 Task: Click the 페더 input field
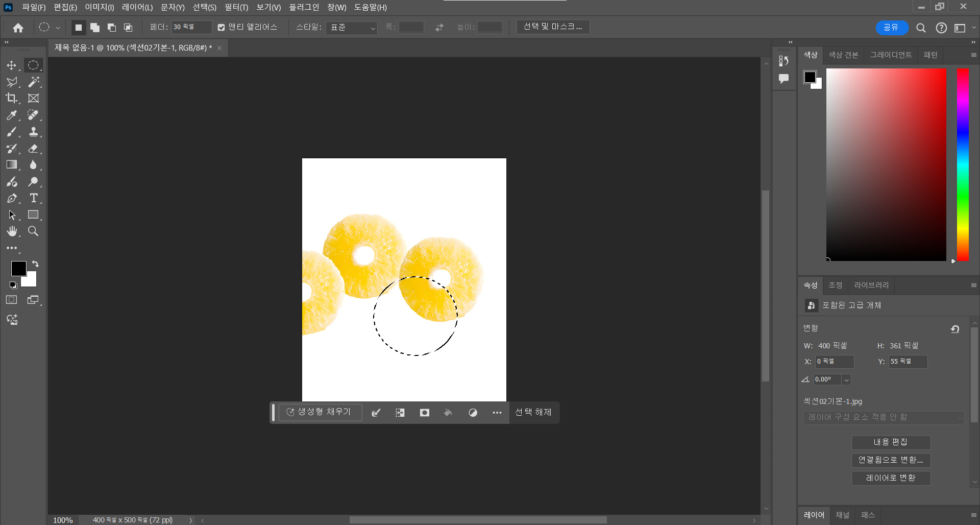click(x=191, y=27)
